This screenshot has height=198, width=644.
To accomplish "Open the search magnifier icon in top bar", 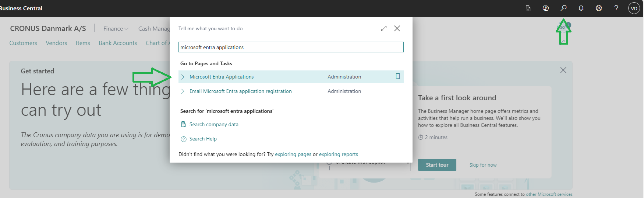I will [563, 8].
